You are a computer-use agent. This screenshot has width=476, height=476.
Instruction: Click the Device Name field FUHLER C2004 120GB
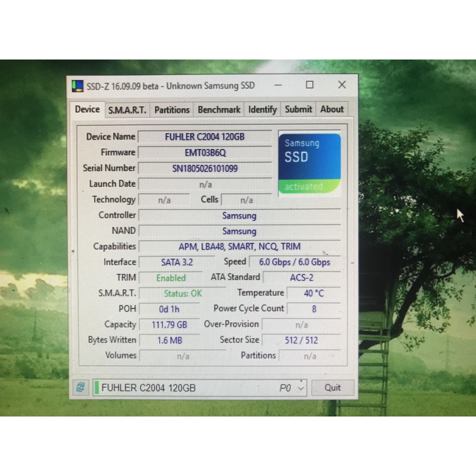pyautogui.click(x=205, y=137)
